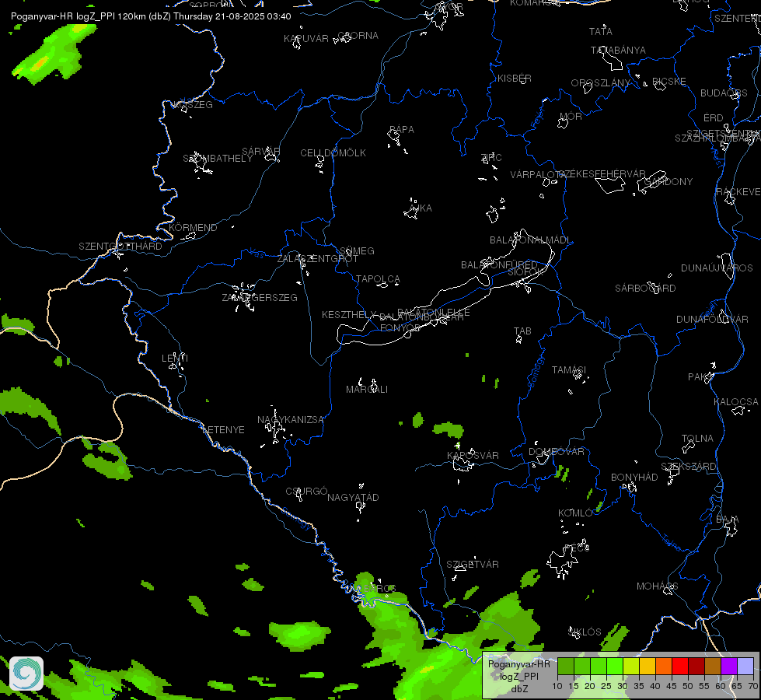
Task: Click the BALATONALMÁDI city label
Action: click(x=529, y=240)
